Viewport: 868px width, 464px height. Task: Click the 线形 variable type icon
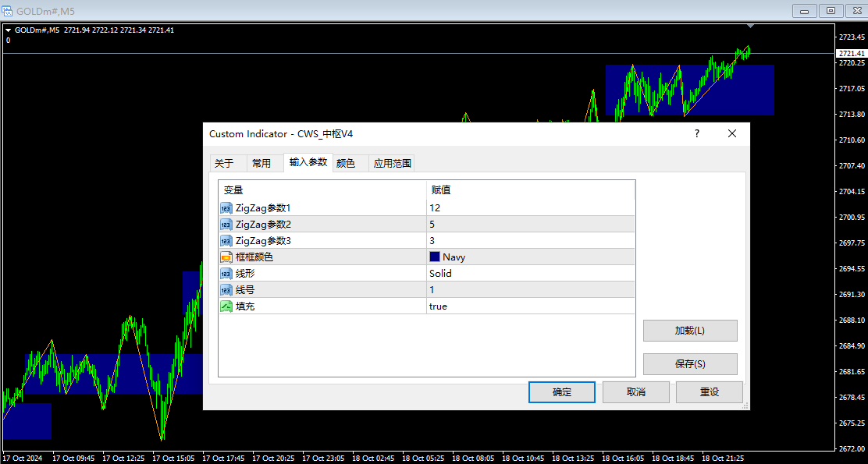(226, 274)
